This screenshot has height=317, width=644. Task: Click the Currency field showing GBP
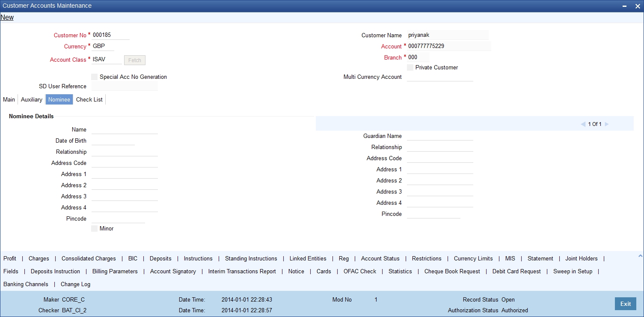point(103,46)
